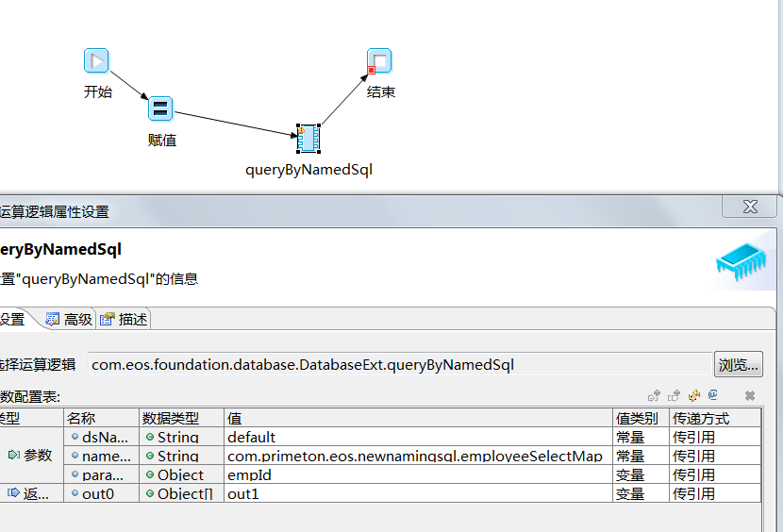
Task: Click the large chip icon in dialog header
Action: (x=741, y=260)
